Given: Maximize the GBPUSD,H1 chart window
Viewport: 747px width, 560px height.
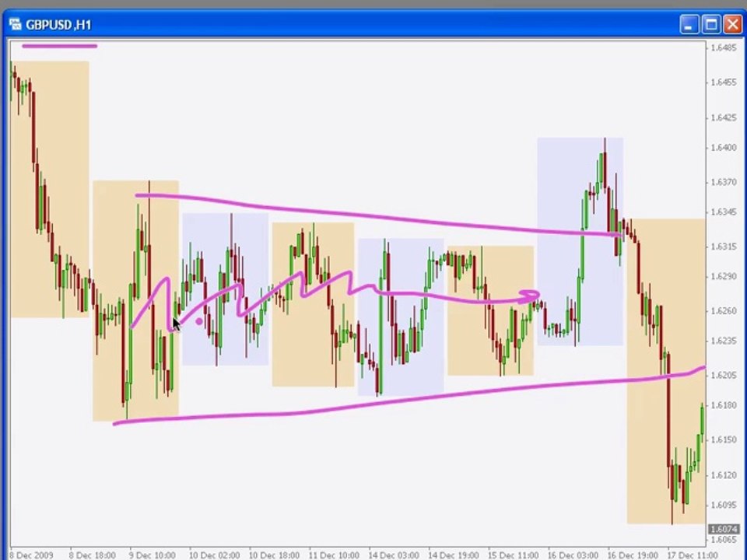Looking at the screenshot, I should [711, 25].
